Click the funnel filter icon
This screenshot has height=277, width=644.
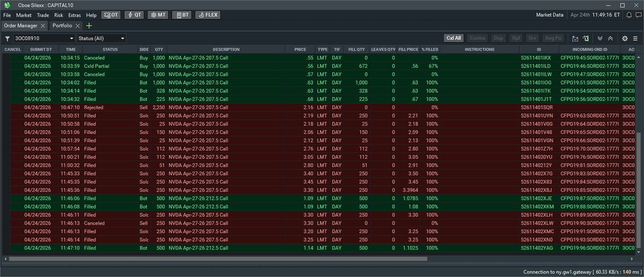point(8,39)
